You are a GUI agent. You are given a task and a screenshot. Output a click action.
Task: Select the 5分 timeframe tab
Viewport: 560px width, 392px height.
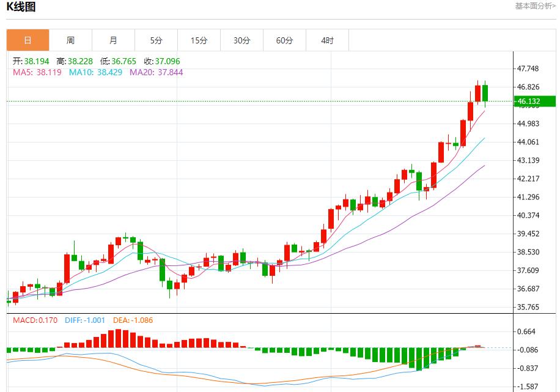click(x=156, y=40)
